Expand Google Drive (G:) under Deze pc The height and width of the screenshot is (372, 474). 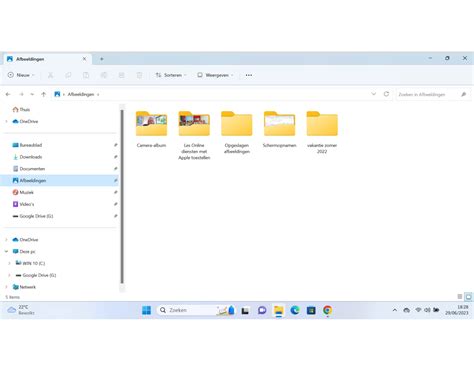click(x=9, y=275)
